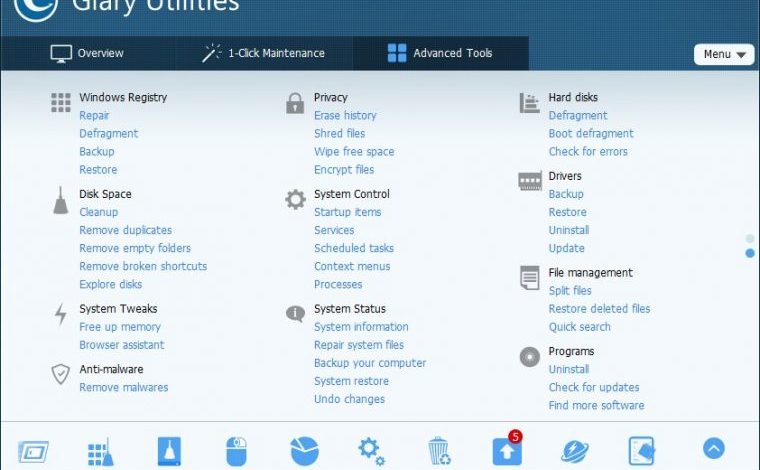This screenshot has height=470, width=760.
Task: Open the double gears dock icon
Action: (x=372, y=452)
